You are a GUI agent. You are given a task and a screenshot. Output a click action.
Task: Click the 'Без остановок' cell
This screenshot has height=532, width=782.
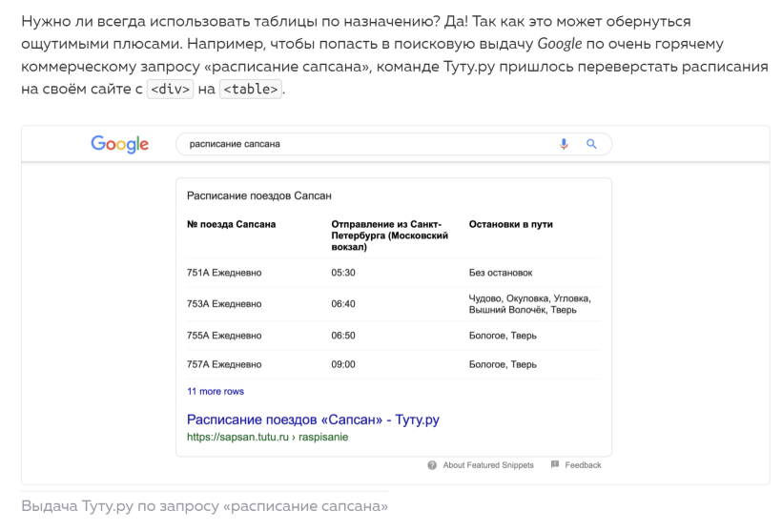[x=501, y=273]
